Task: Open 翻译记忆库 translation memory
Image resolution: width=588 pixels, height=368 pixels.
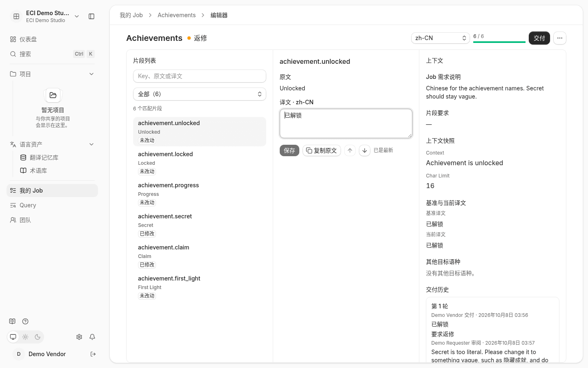Action: (57, 157)
